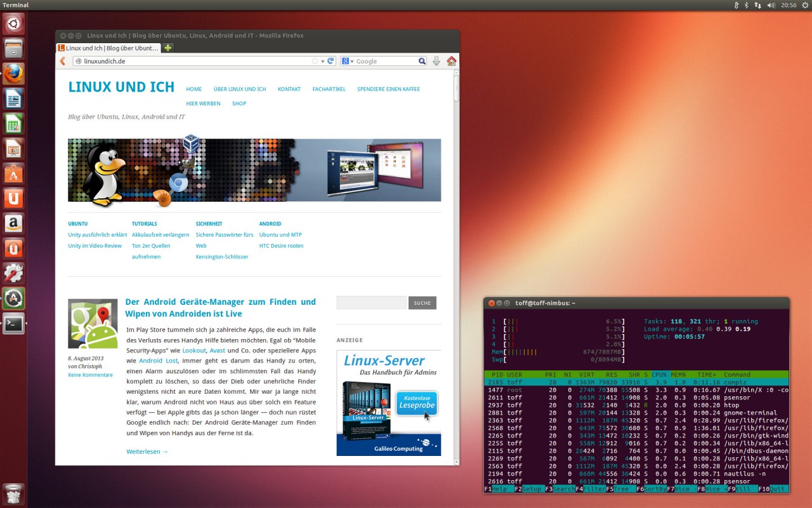Select the gnome-terminal process row in htop
Viewport: 812px width, 508px height.
click(636, 413)
